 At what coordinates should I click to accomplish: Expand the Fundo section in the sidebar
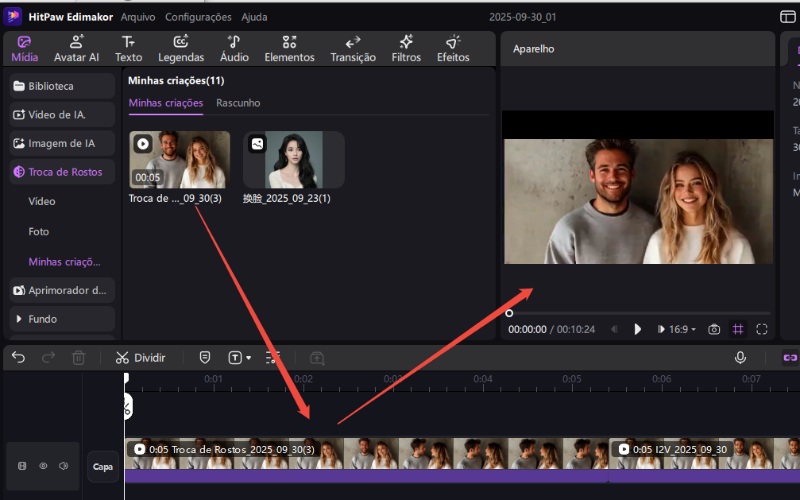tap(42, 319)
